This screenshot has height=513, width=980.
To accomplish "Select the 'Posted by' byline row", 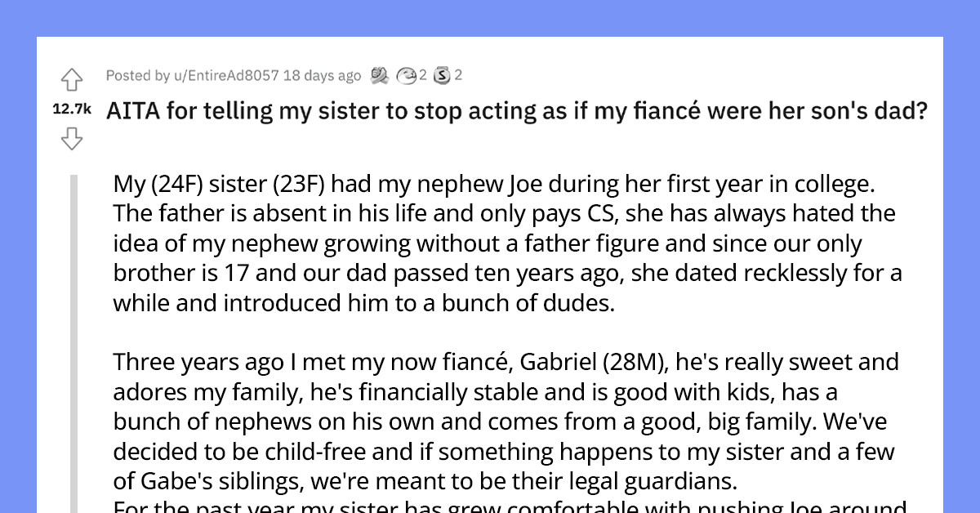I will 233,75.
